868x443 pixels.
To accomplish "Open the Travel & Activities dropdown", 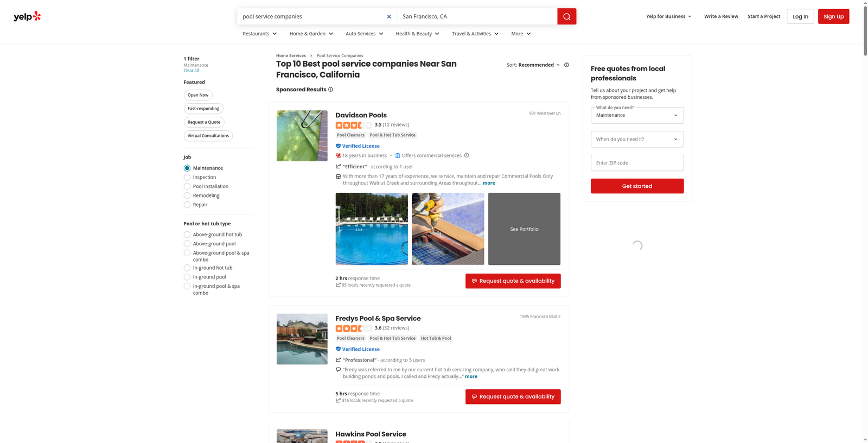I will (475, 34).
